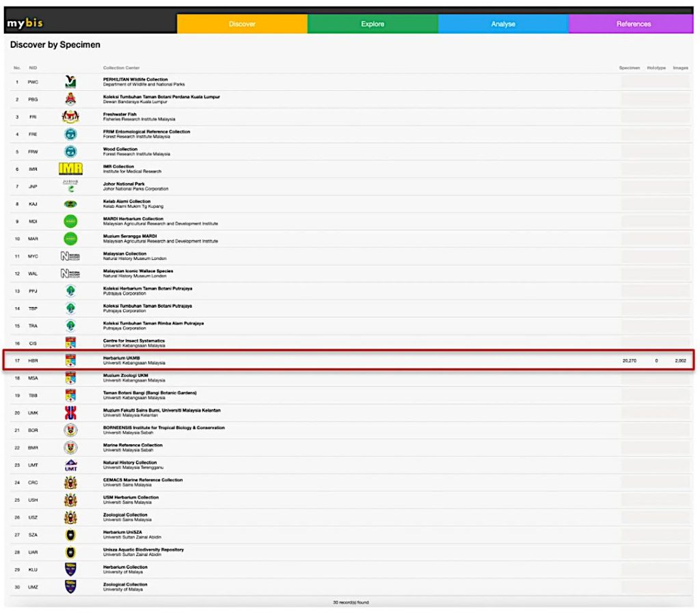Click the Taman Botani Bangi crest icon
Screen dimensions: 700x614
coord(70,395)
